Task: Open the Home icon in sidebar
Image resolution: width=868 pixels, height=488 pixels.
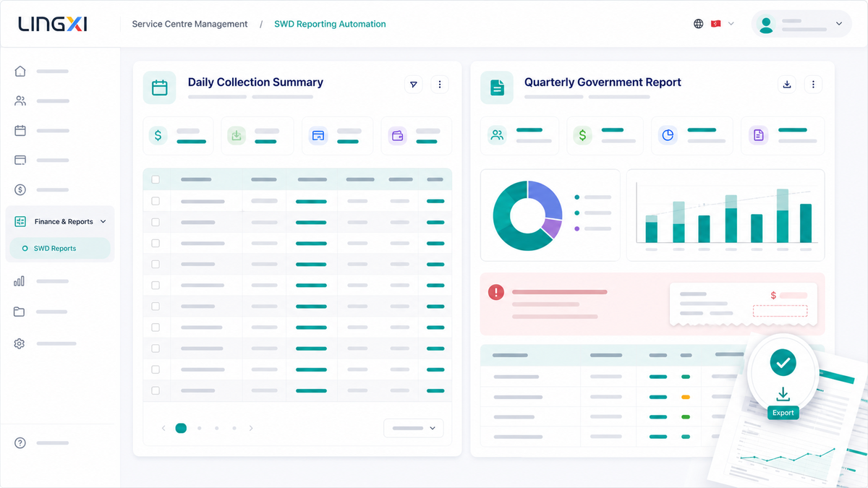Action: coord(20,71)
